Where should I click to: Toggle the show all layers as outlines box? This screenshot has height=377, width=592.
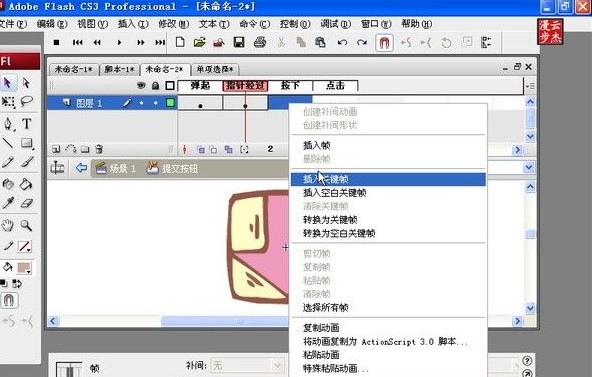[x=170, y=86]
